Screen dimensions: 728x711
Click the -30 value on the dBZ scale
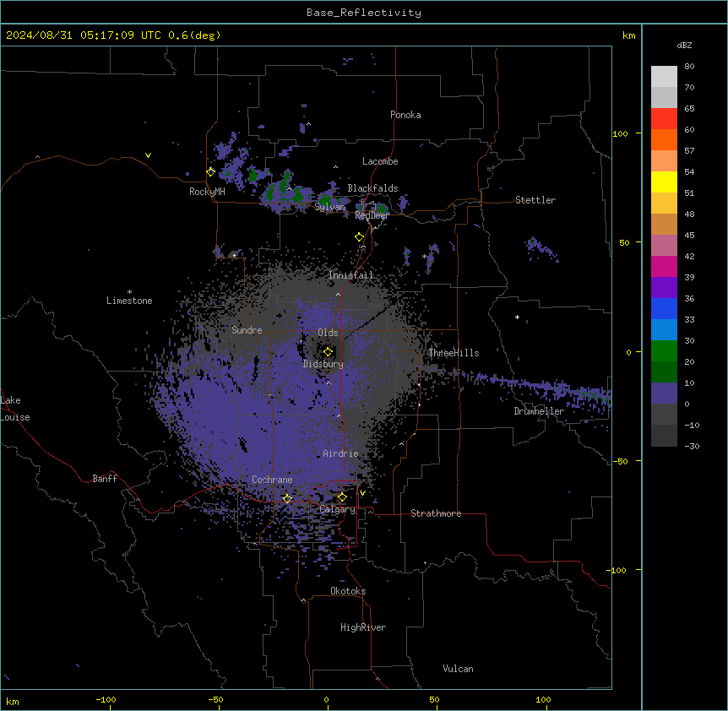click(692, 446)
